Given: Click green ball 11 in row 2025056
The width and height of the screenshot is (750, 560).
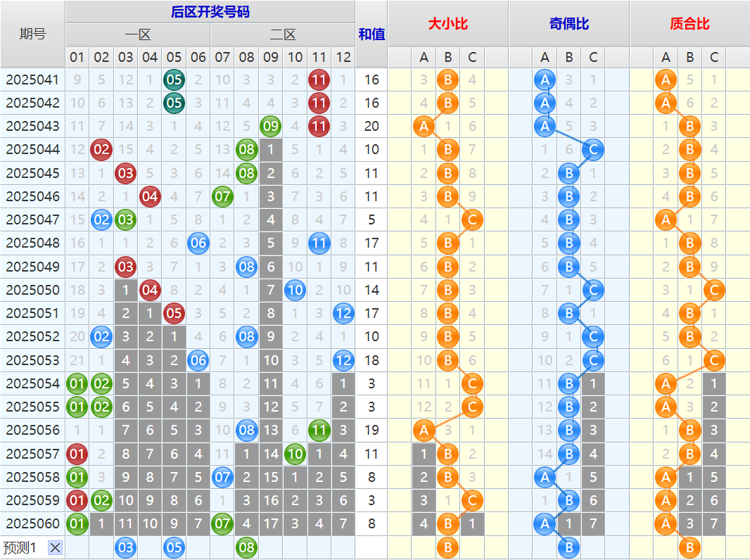Looking at the screenshot, I should click(319, 431).
